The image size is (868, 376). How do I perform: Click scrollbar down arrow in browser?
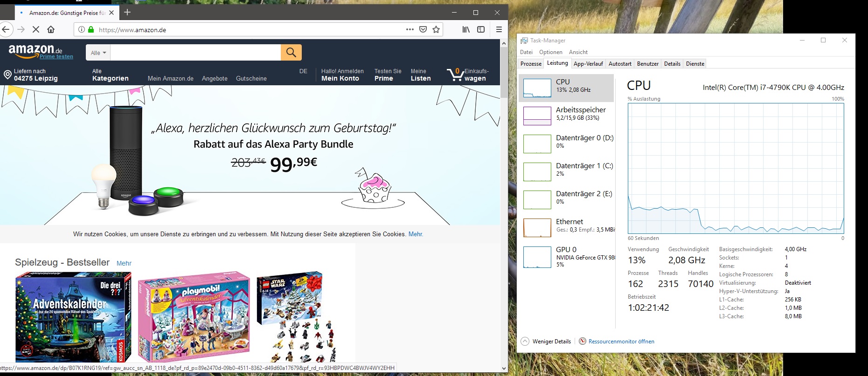click(504, 369)
